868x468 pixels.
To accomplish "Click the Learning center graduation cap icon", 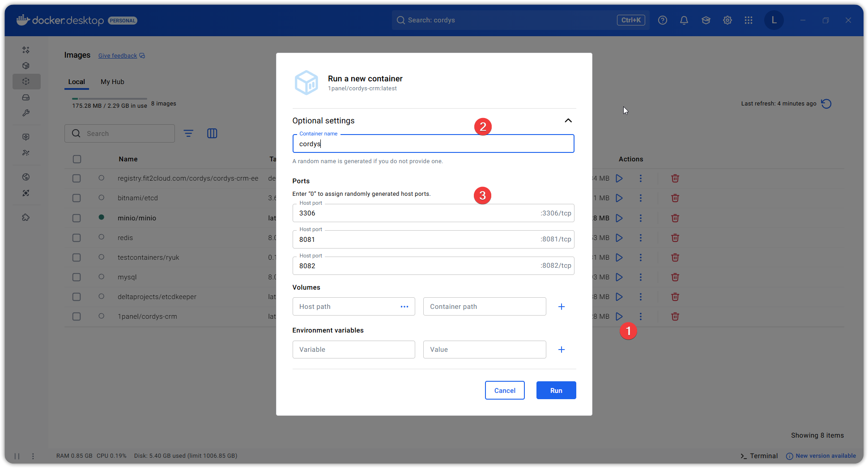I will 706,20.
